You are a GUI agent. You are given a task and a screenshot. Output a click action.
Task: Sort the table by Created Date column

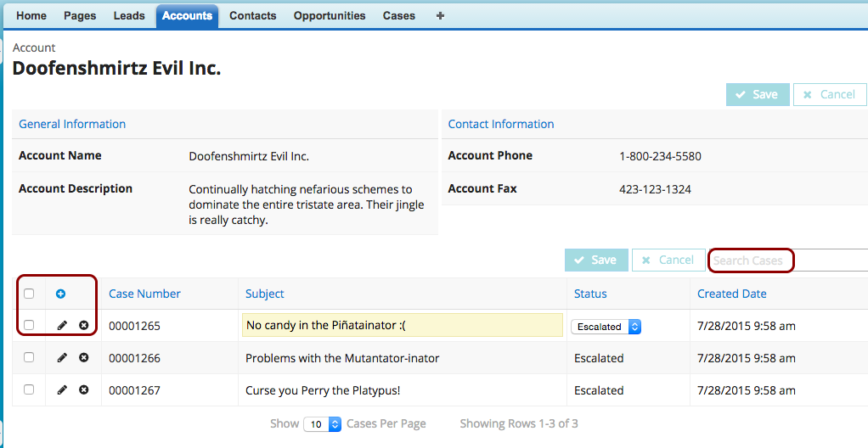[731, 294]
